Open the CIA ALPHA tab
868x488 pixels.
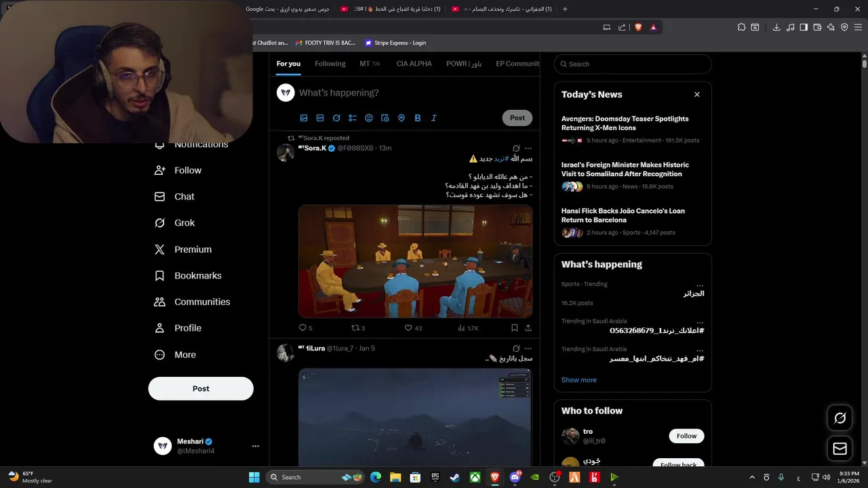point(414,64)
